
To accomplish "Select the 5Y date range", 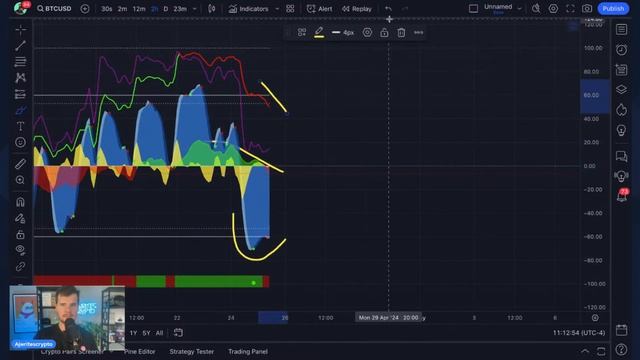I will pyautogui.click(x=146, y=333).
